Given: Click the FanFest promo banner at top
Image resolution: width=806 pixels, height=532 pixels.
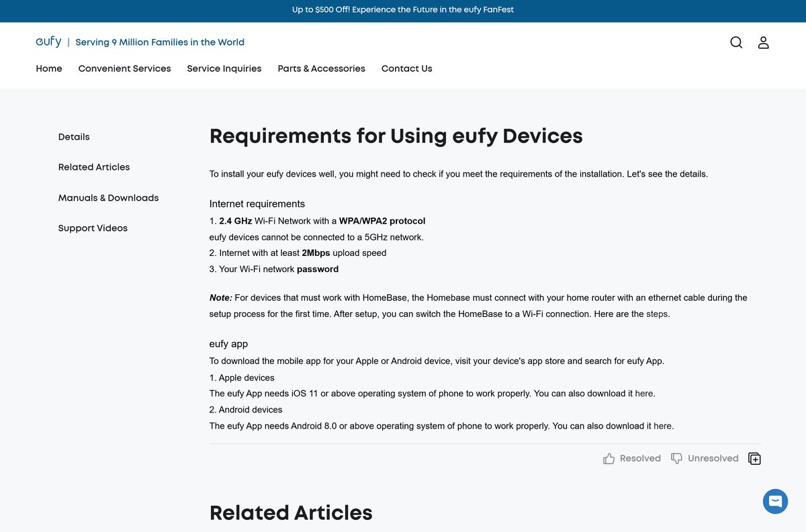Looking at the screenshot, I should pyautogui.click(x=403, y=10).
